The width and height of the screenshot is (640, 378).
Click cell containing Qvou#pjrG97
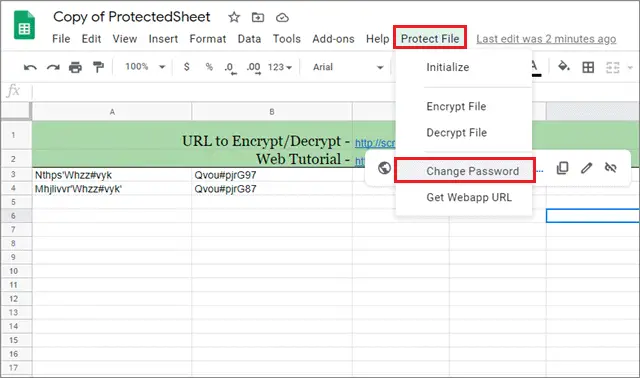tap(272, 175)
